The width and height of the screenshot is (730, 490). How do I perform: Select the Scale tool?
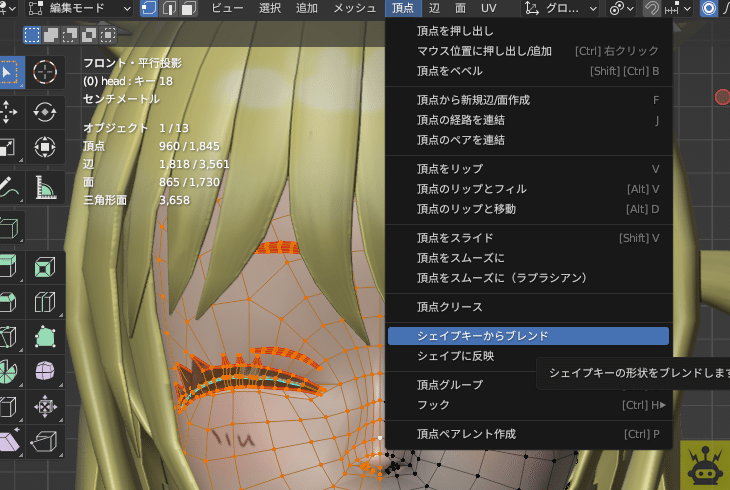(8, 147)
